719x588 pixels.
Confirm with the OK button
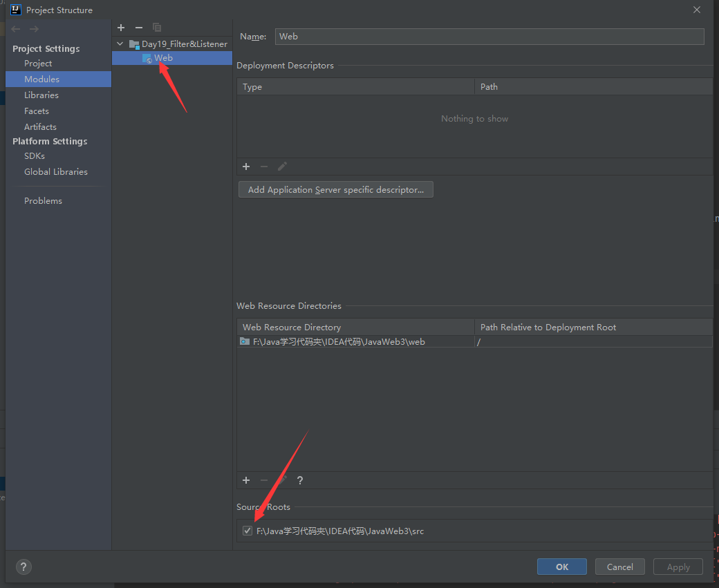click(561, 567)
